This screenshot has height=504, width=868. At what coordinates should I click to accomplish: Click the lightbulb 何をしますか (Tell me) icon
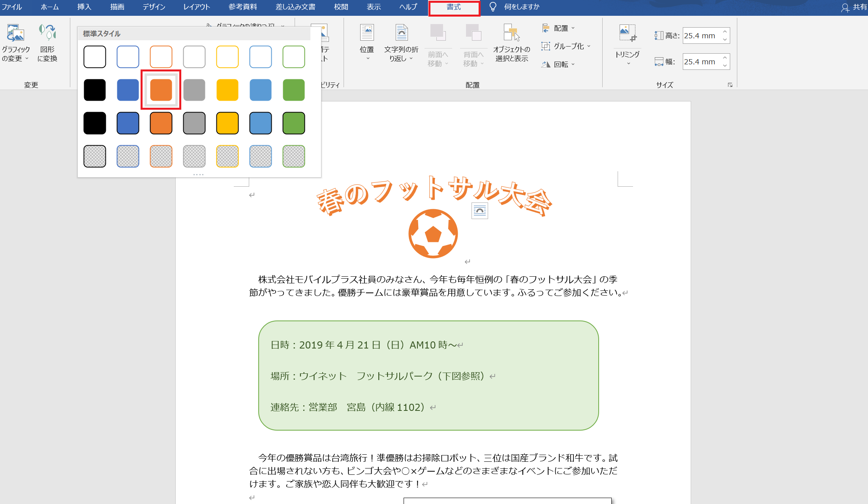tap(493, 7)
